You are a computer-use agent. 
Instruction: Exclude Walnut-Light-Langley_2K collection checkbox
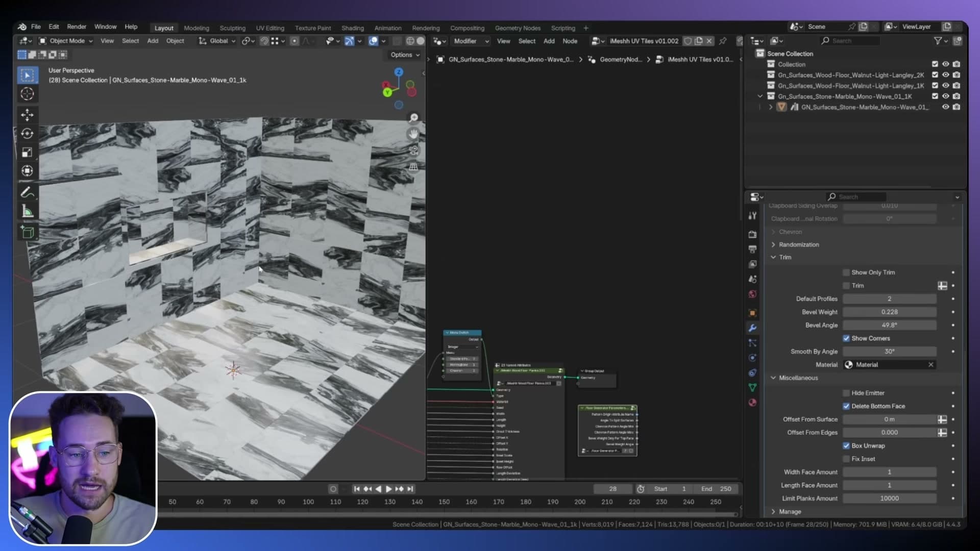[x=935, y=75]
